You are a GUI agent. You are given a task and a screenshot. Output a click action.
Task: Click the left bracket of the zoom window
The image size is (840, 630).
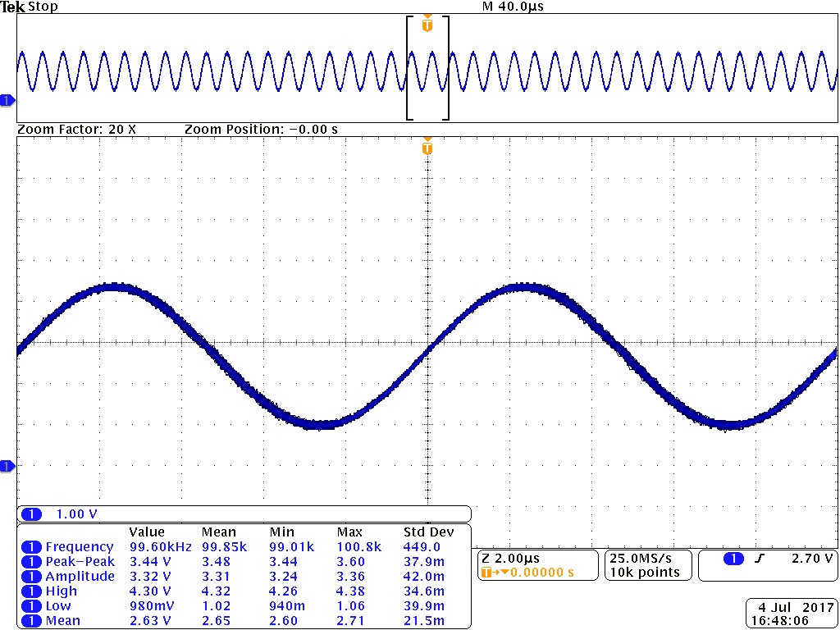pos(409,67)
